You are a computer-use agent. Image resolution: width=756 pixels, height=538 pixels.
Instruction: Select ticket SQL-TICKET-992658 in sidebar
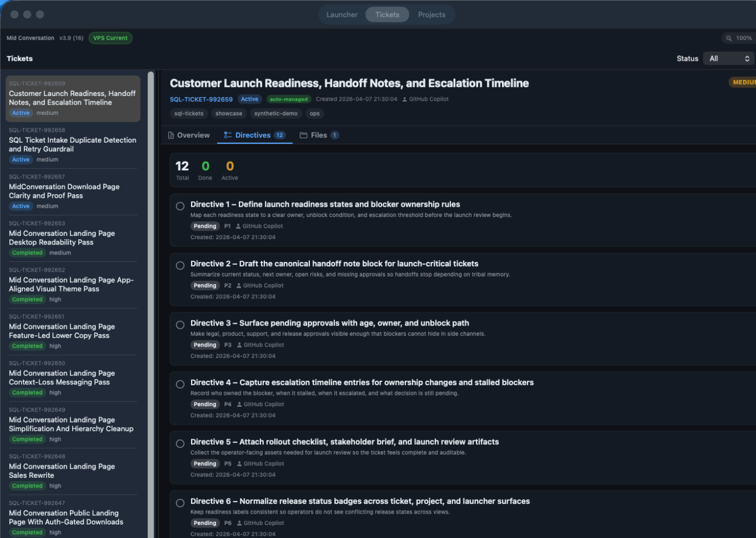tap(72, 144)
